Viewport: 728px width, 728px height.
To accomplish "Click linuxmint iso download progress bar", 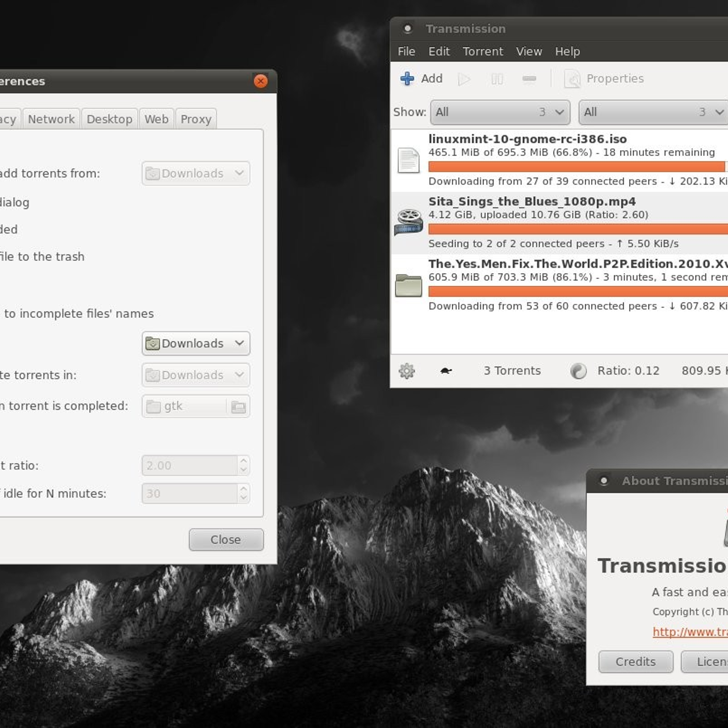I will pyautogui.click(x=578, y=167).
